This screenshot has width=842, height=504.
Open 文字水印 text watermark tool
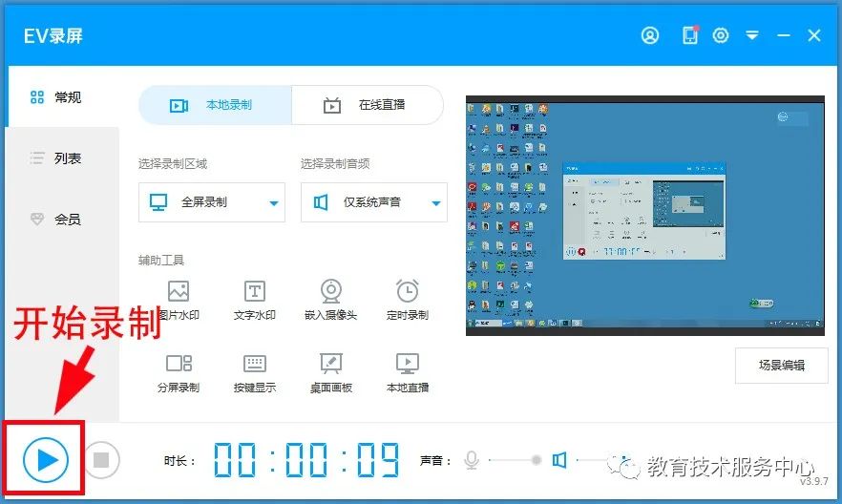click(255, 301)
